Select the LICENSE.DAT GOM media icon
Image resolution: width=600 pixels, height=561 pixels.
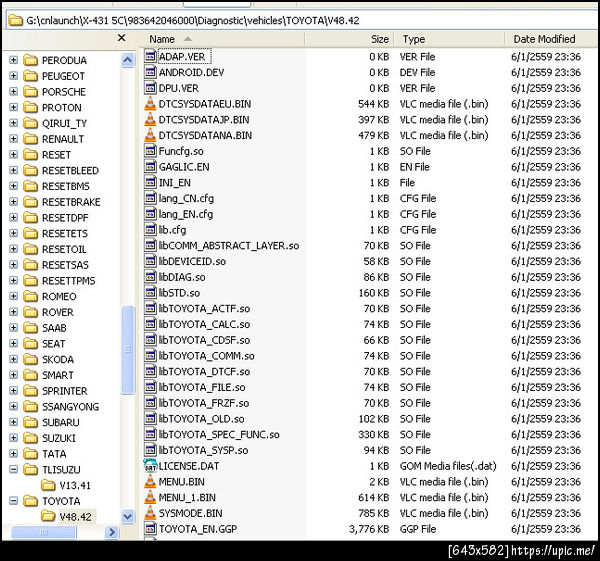tap(151, 466)
